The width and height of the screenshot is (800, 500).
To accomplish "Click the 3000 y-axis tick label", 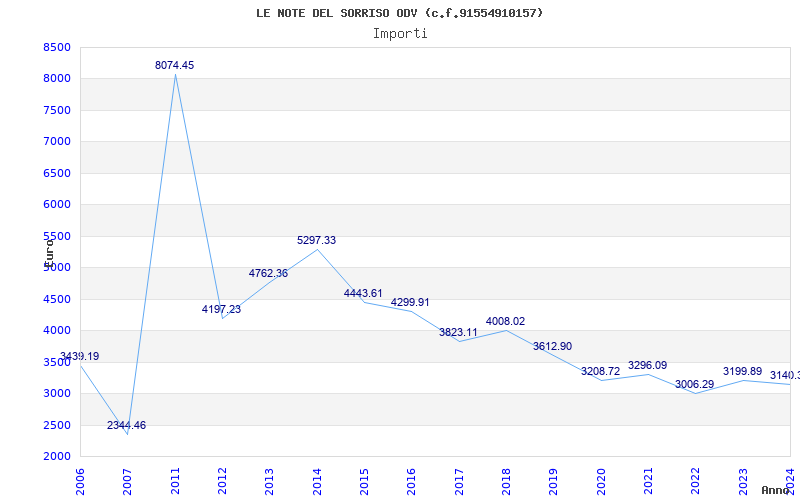I will coord(57,393).
